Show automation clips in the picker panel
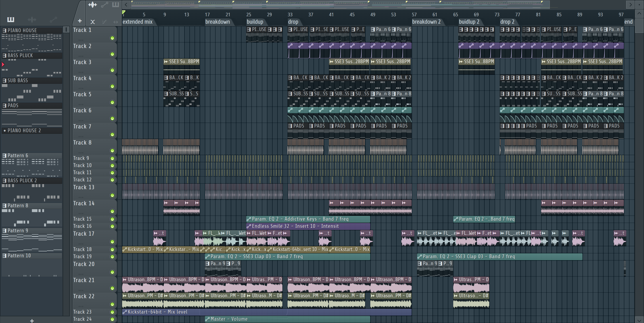The image size is (644, 323). (x=53, y=19)
